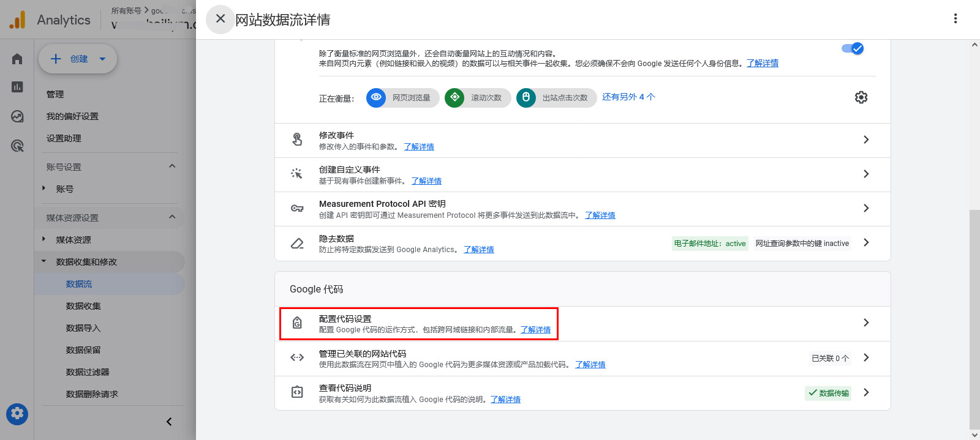Expand 修改事件 with its right chevron
Image resolution: width=980 pixels, height=440 pixels.
tap(866, 140)
